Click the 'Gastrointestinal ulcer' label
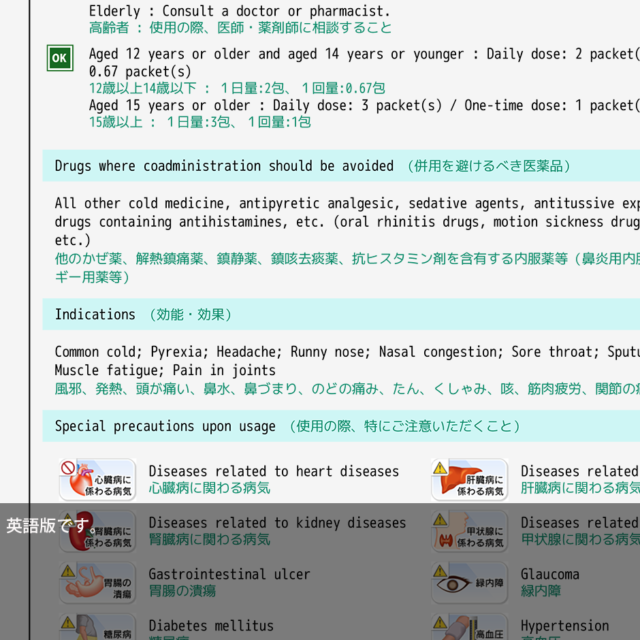The image size is (640, 640). [x=229, y=574]
